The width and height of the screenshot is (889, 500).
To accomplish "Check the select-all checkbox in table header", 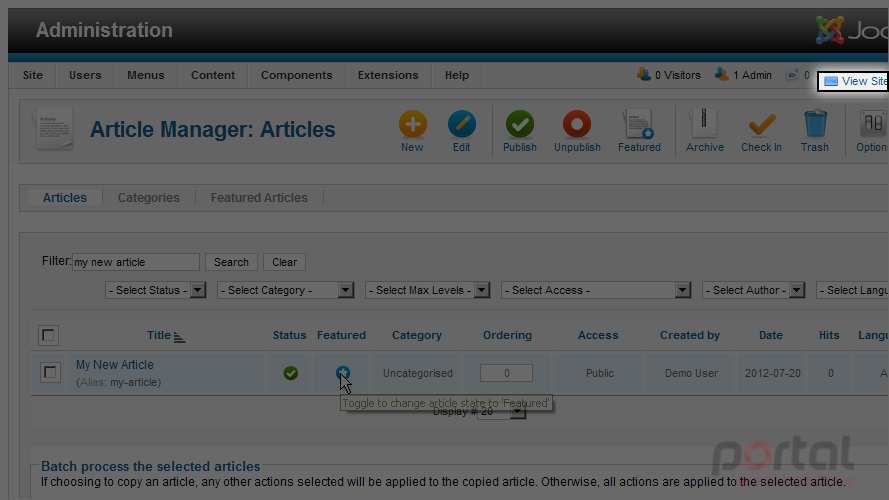I will (48, 335).
